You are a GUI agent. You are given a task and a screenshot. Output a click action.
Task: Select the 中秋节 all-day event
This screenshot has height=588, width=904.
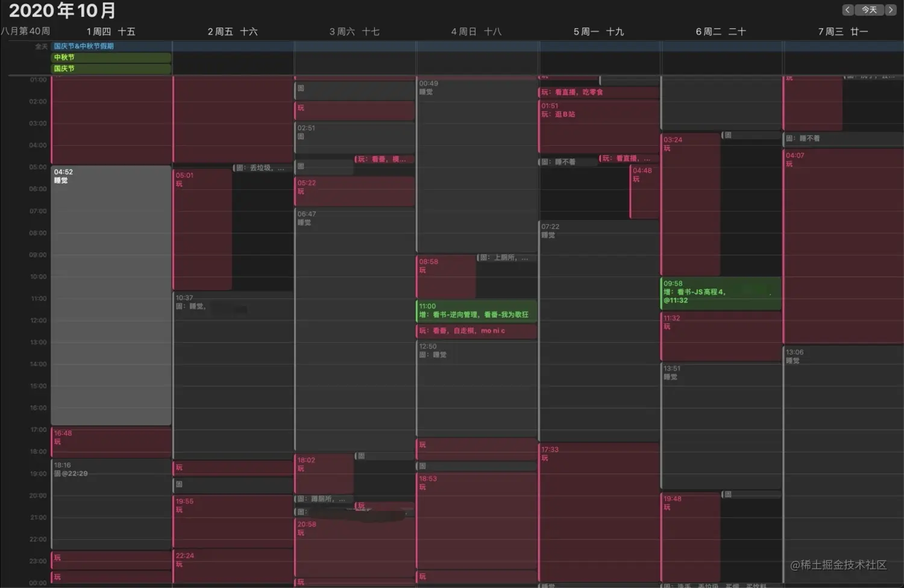pos(111,57)
